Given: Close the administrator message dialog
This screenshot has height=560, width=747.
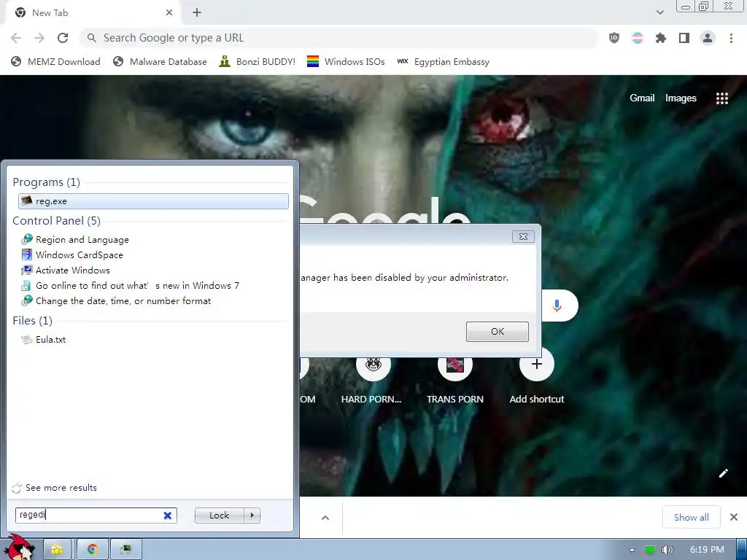Looking at the screenshot, I should pyautogui.click(x=523, y=237).
